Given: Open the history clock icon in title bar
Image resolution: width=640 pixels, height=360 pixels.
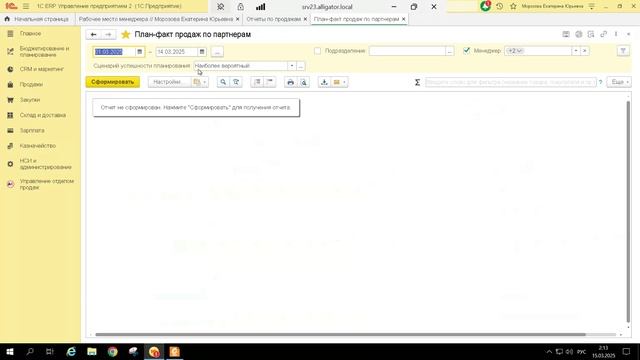Looking at the screenshot, I should [499, 6].
